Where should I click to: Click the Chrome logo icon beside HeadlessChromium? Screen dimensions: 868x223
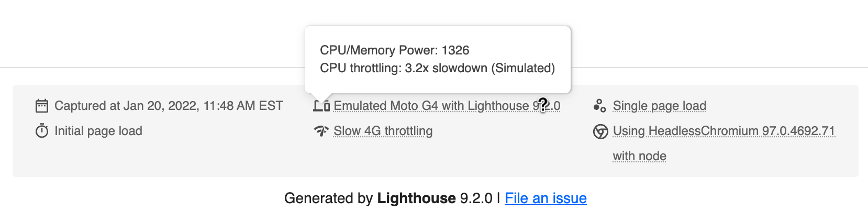pos(600,131)
